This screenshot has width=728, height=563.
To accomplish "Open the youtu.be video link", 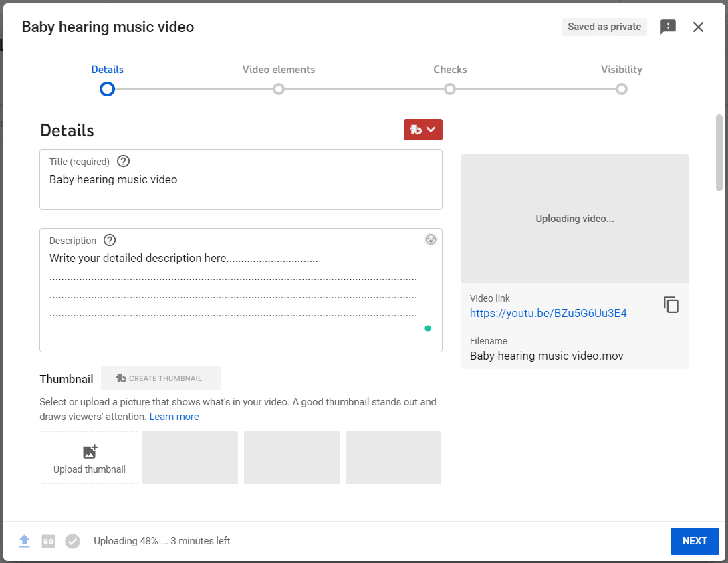I will (x=548, y=313).
